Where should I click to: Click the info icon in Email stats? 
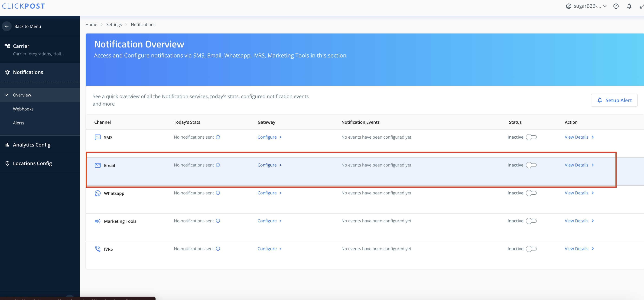tap(218, 165)
